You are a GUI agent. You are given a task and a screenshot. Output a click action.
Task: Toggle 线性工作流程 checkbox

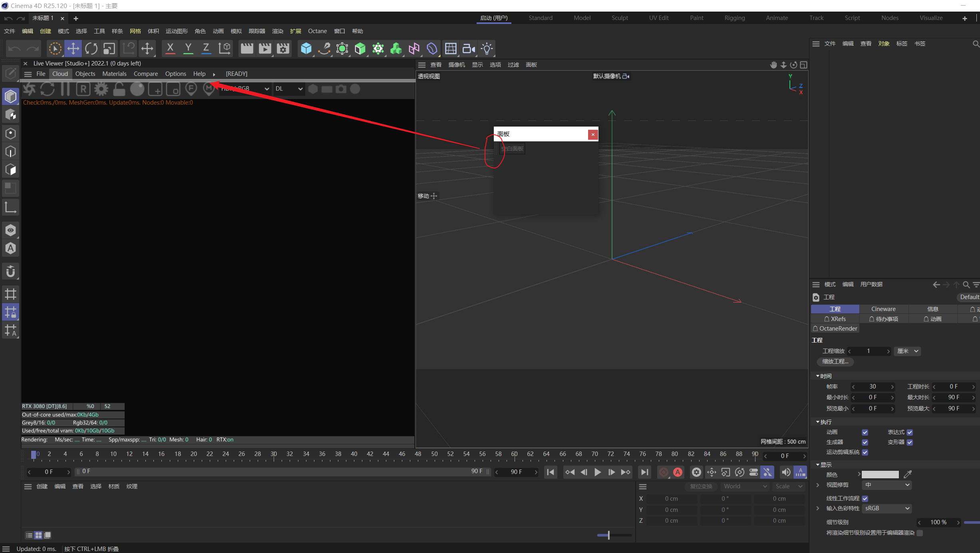pyautogui.click(x=865, y=499)
